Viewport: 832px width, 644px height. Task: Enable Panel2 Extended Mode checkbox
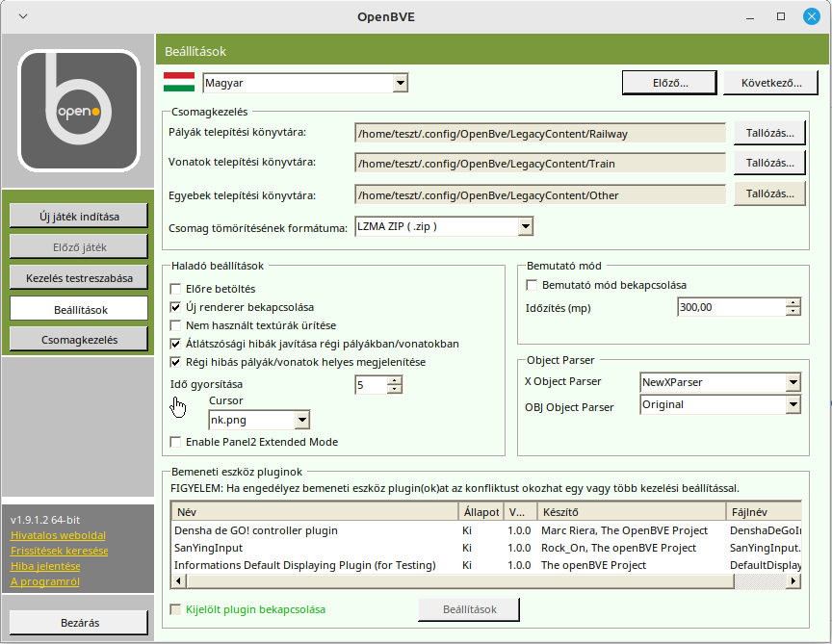click(175, 442)
